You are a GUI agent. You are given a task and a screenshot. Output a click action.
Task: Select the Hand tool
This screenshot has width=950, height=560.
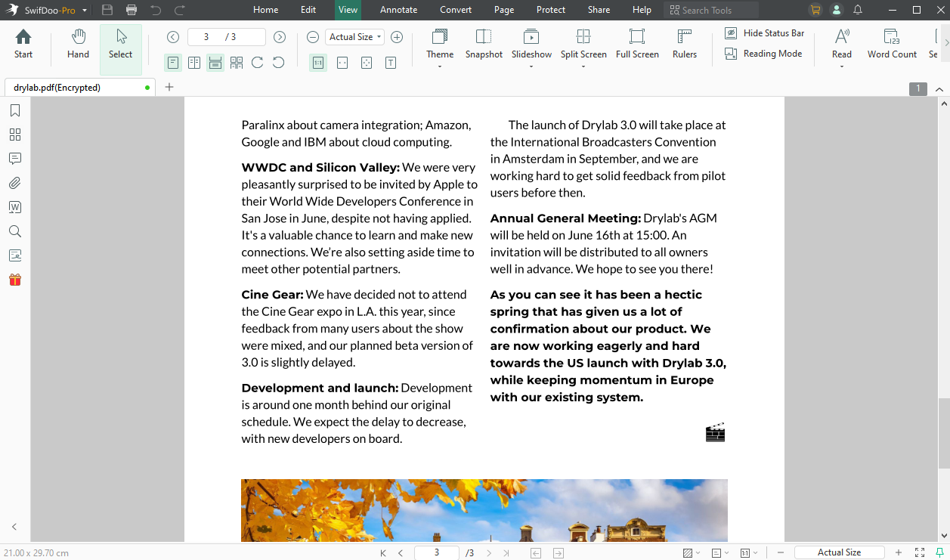click(78, 44)
